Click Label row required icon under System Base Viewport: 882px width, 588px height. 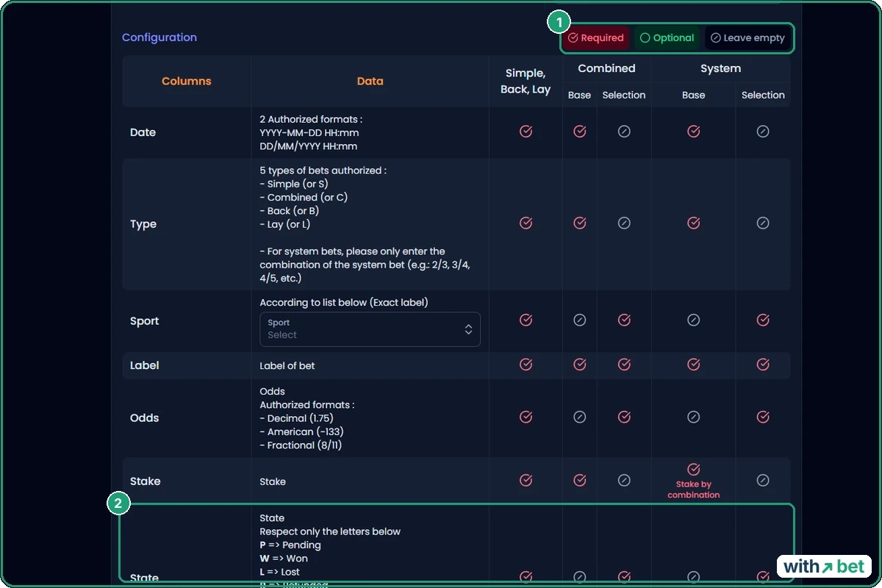coord(693,364)
